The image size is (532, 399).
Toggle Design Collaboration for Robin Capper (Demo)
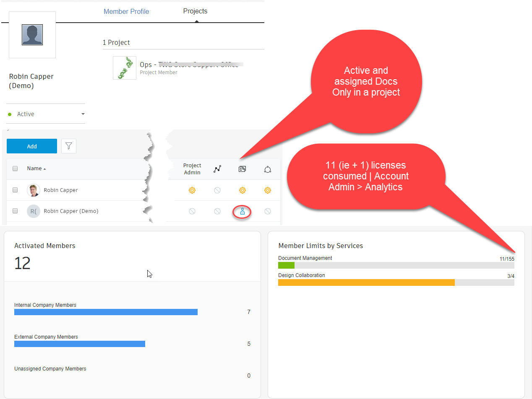click(x=268, y=211)
